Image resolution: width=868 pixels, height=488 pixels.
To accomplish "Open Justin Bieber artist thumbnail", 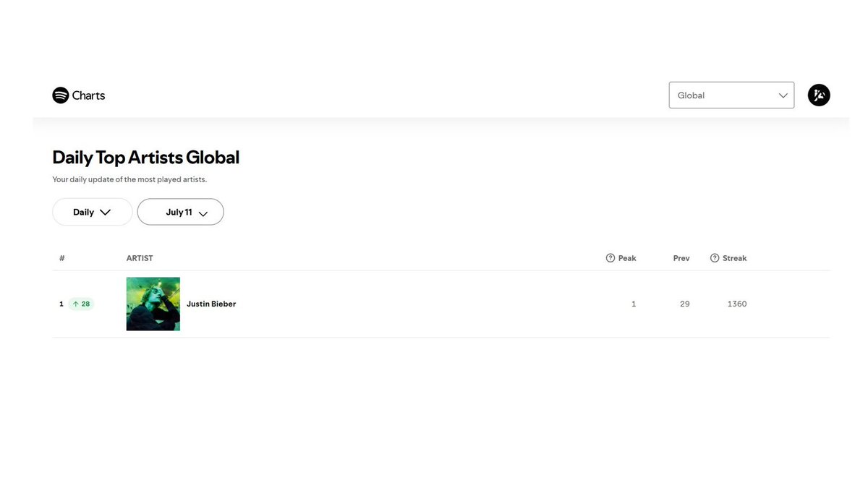I will pyautogui.click(x=153, y=304).
